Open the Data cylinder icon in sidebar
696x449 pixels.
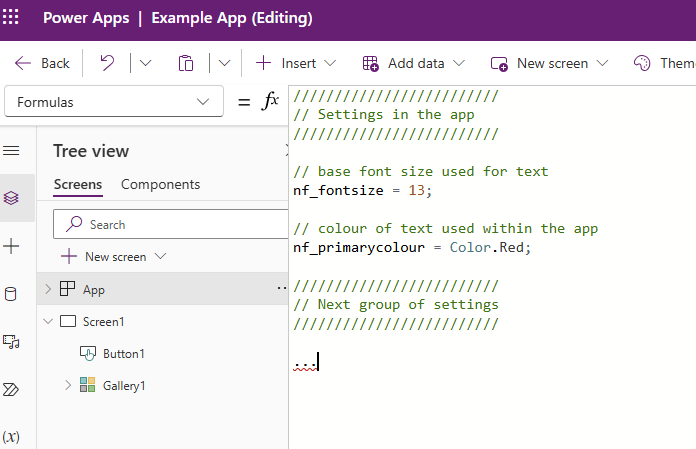tap(11, 294)
